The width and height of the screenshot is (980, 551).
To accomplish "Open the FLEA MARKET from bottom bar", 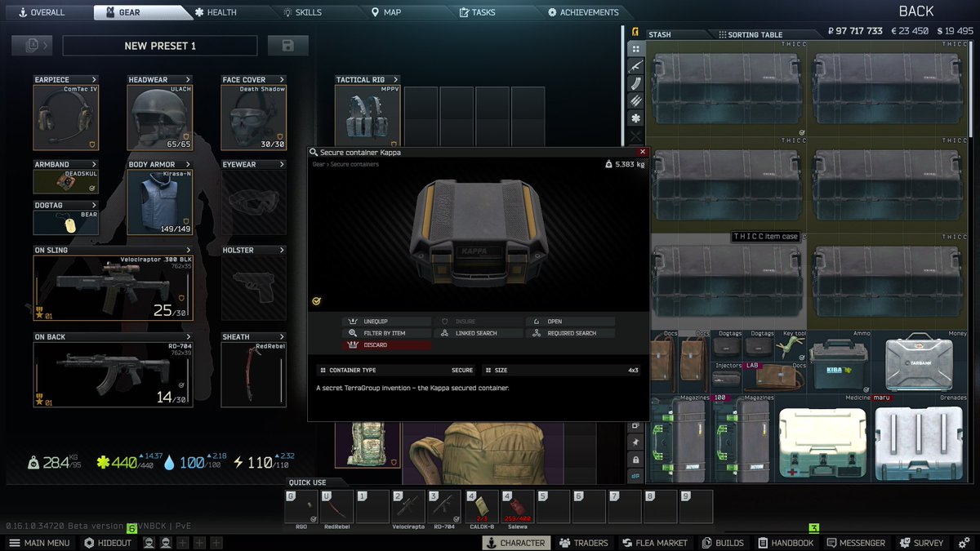I will point(655,543).
